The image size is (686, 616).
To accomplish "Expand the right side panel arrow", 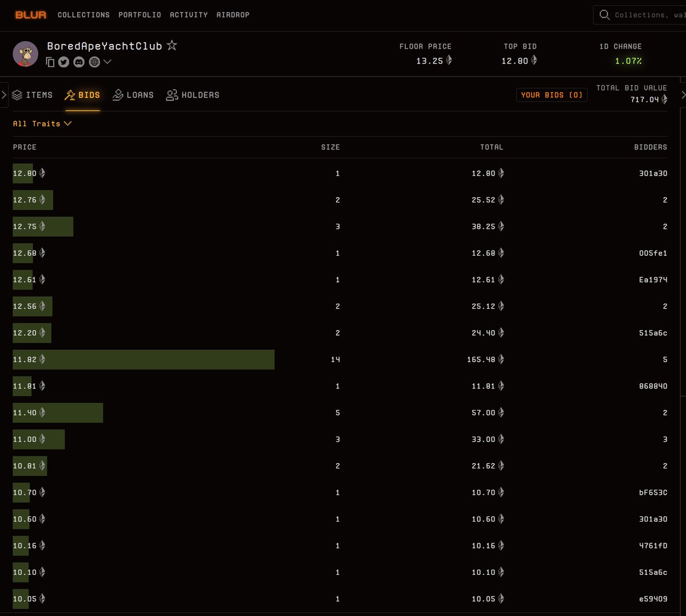I will (x=683, y=95).
